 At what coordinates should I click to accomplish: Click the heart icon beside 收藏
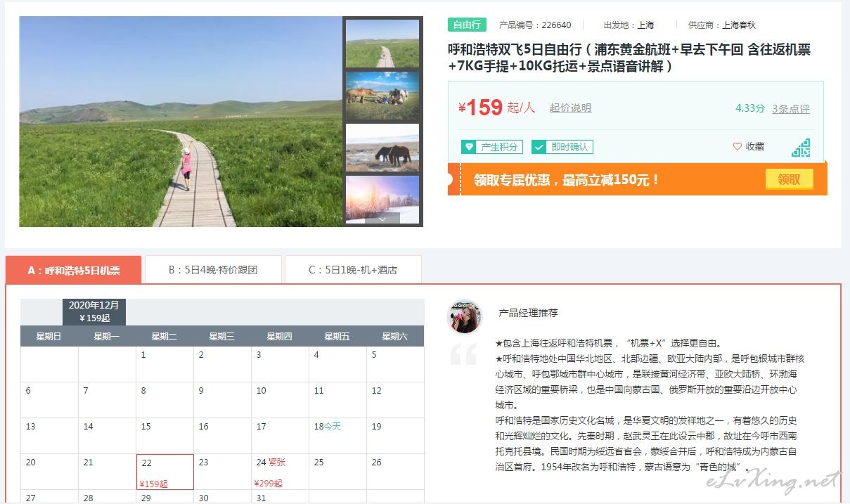738,147
